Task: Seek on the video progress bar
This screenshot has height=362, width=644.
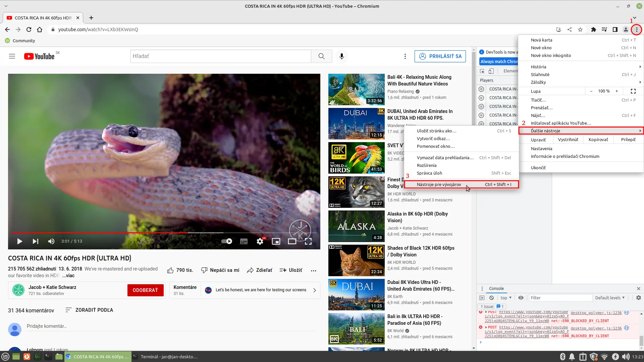Action: 164,232
